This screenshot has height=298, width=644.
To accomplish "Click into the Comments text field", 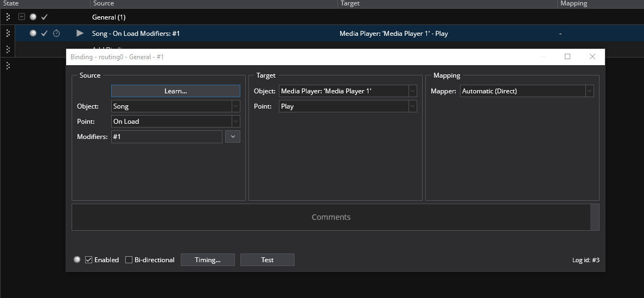I will (331, 217).
